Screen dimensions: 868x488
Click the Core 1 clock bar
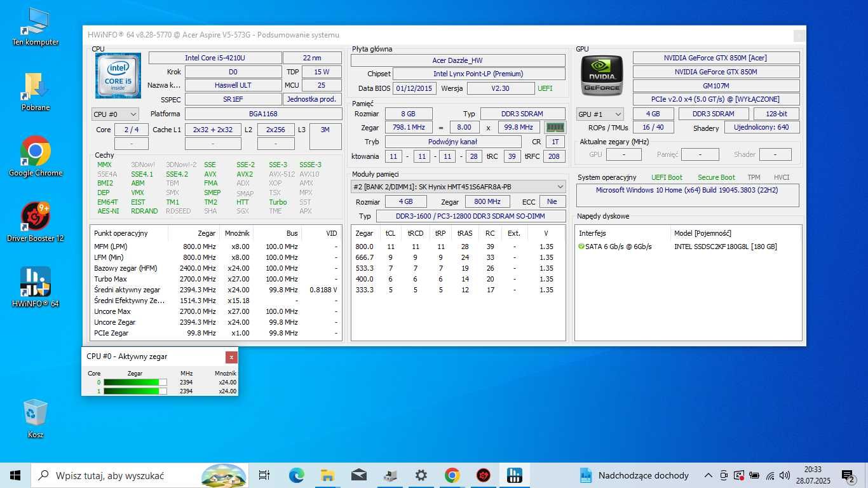135,391
